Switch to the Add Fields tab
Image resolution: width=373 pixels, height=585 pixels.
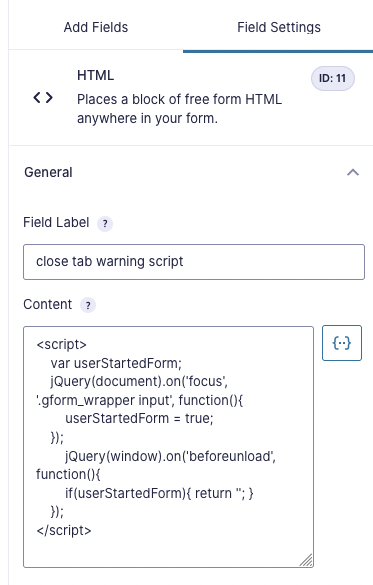(96, 27)
